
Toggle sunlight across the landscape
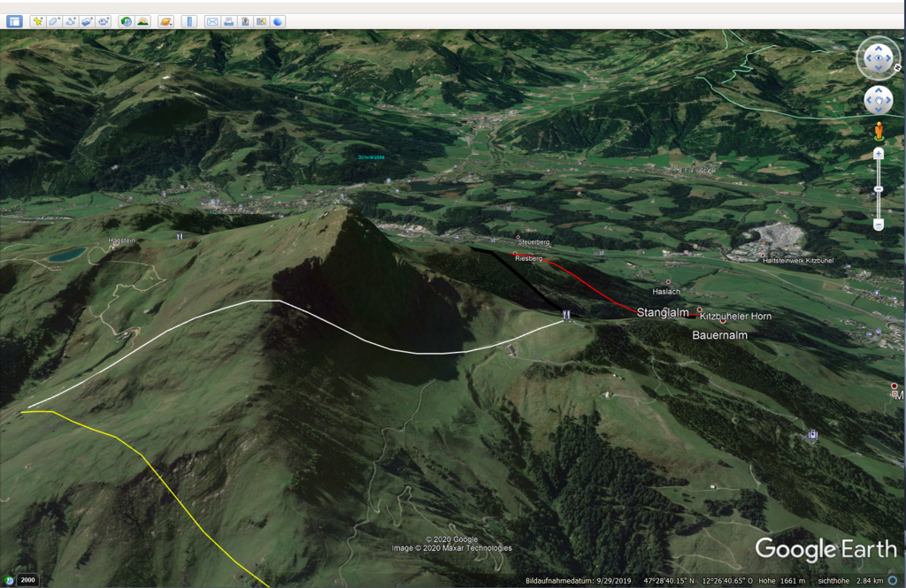point(143,21)
